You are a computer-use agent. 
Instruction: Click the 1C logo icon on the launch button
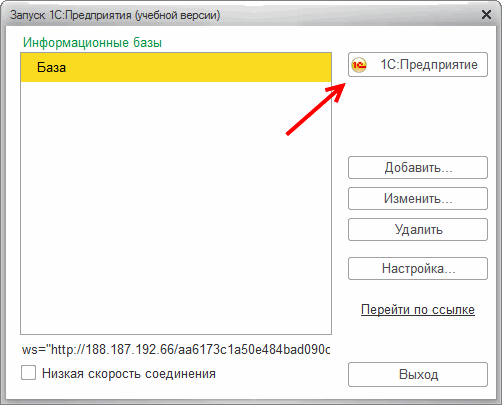click(359, 65)
